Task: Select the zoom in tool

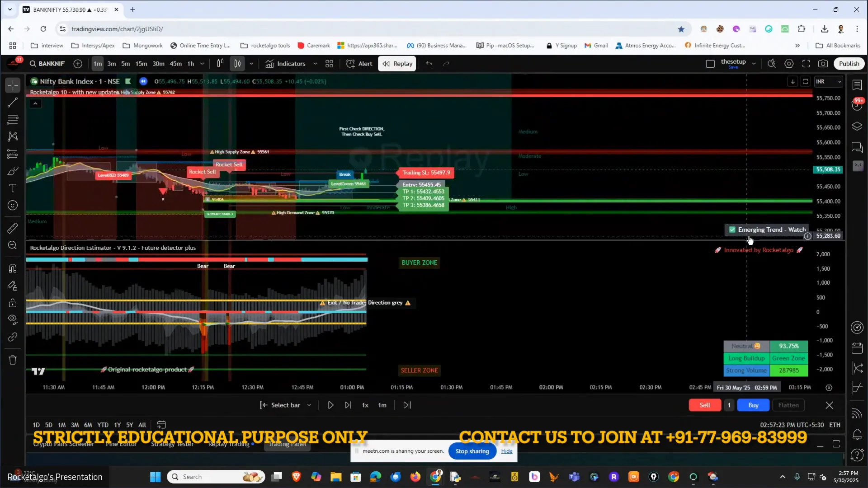Action: 13,245
